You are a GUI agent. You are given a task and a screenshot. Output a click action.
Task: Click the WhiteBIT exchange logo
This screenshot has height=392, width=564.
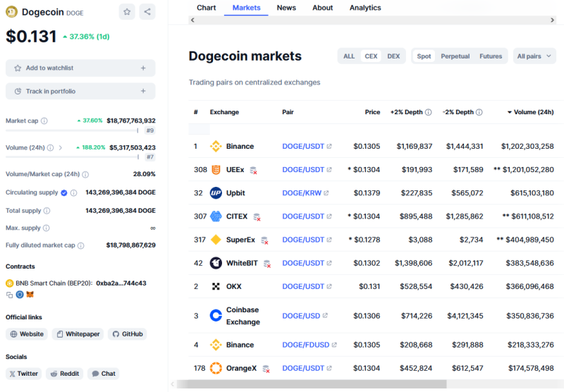(x=216, y=263)
